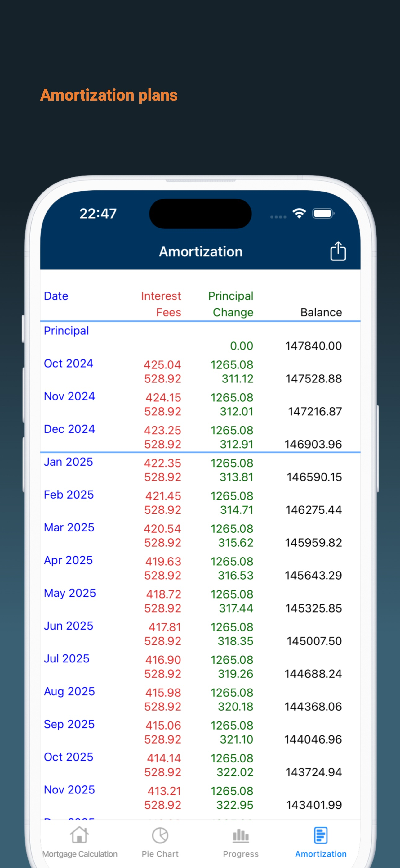The height and width of the screenshot is (868, 400).
Task: Select the Dec 2024 row
Action: pyautogui.click(x=200, y=437)
